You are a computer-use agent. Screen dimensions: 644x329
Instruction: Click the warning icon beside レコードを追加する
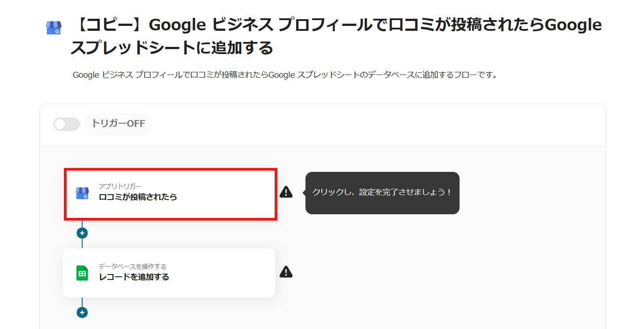(x=286, y=272)
